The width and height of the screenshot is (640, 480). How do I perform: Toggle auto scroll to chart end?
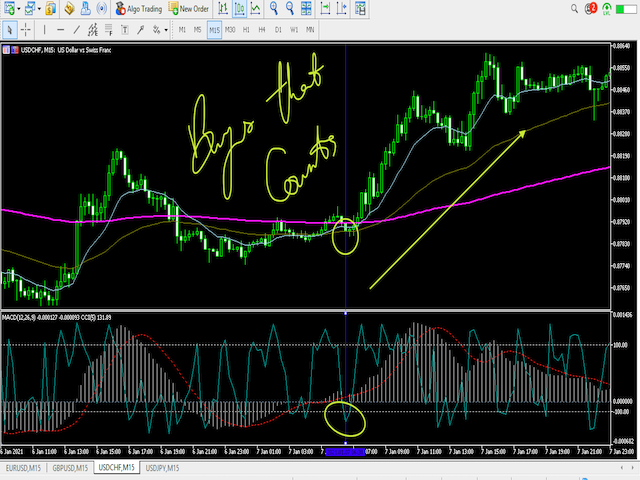[x=325, y=8]
